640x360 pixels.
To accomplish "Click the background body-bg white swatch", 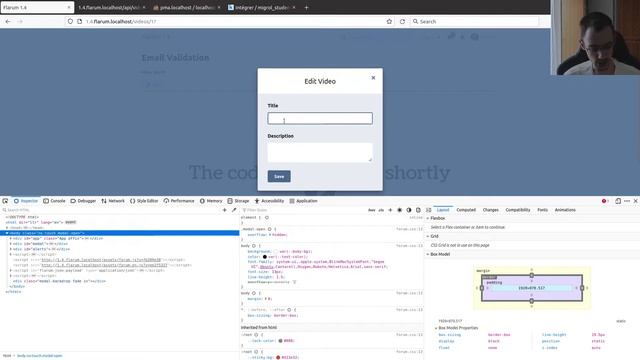I will 276,251.
